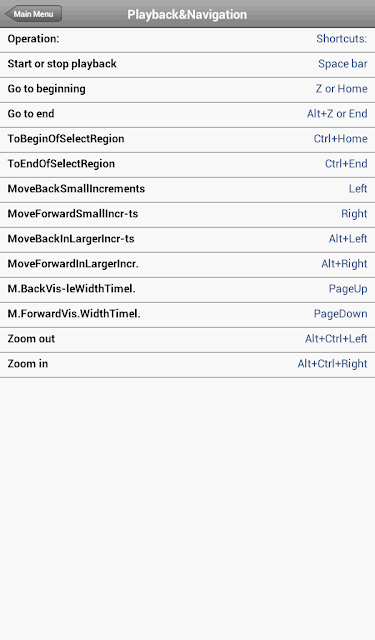Open the ToEndOfSelectRegion row
Image resolution: width=375 pixels, height=640 pixels.
pos(187,165)
